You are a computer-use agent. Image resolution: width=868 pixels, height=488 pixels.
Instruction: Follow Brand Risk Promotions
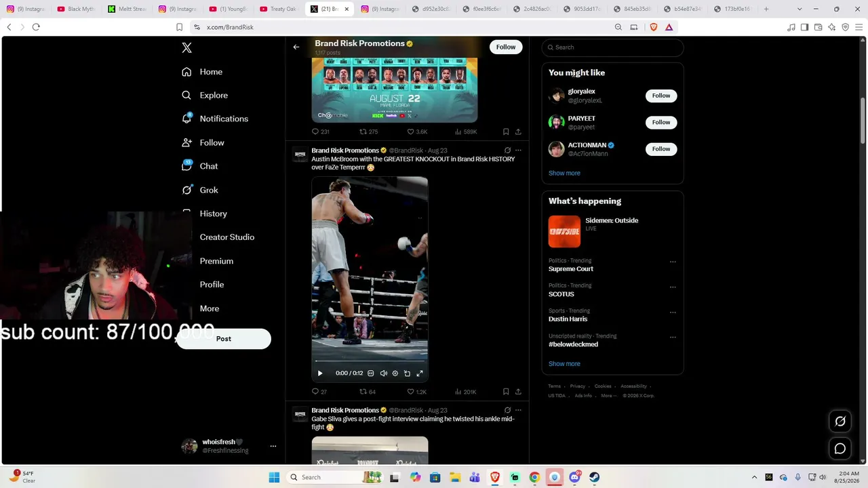point(506,47)
